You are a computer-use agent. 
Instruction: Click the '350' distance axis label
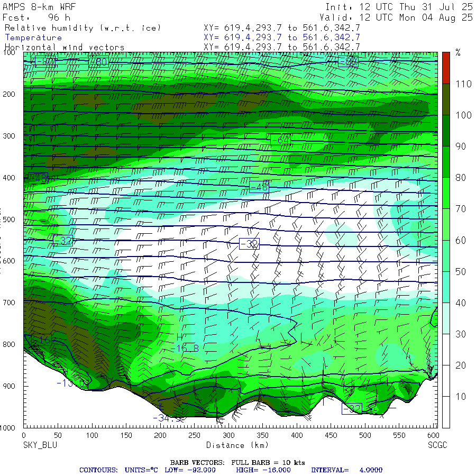tap(262, 435)
